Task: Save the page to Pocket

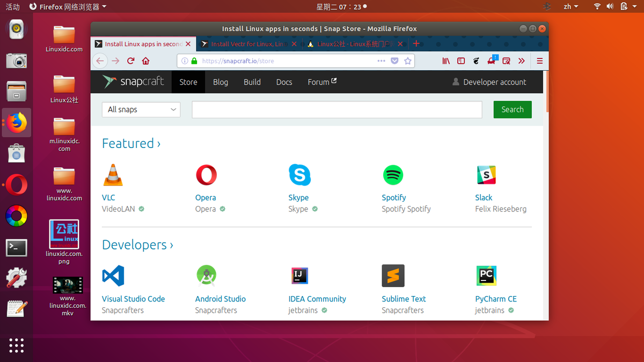Action: 394,61
